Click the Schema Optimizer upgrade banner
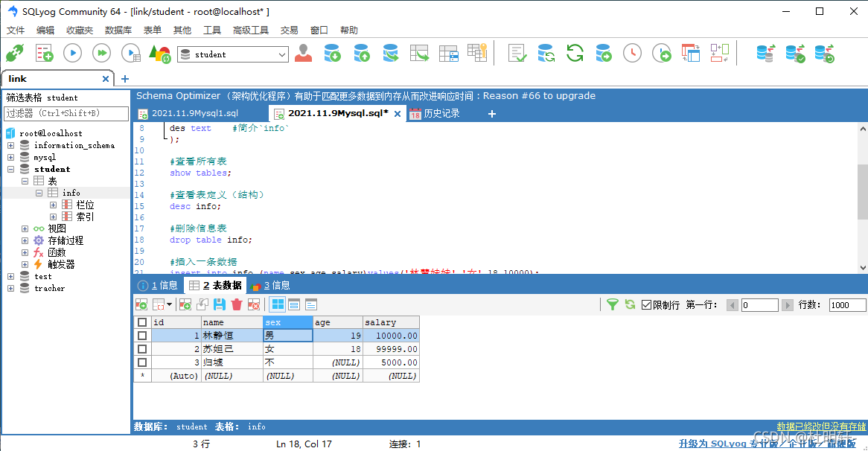Screen dimensions: 868x451 tap(366, 96)
